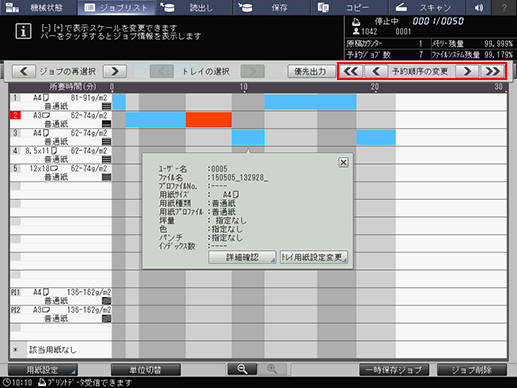Screen dimensions: 517x388
Task: Click the speaker volume icon
Action: click(x=479, y=7)
